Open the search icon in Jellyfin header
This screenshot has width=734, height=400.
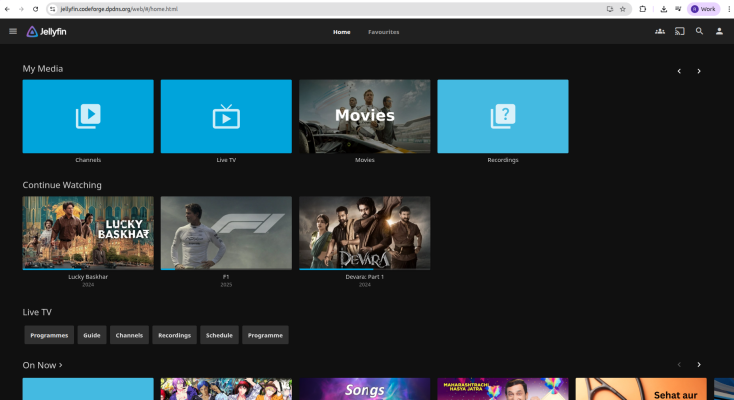(699, 31)
